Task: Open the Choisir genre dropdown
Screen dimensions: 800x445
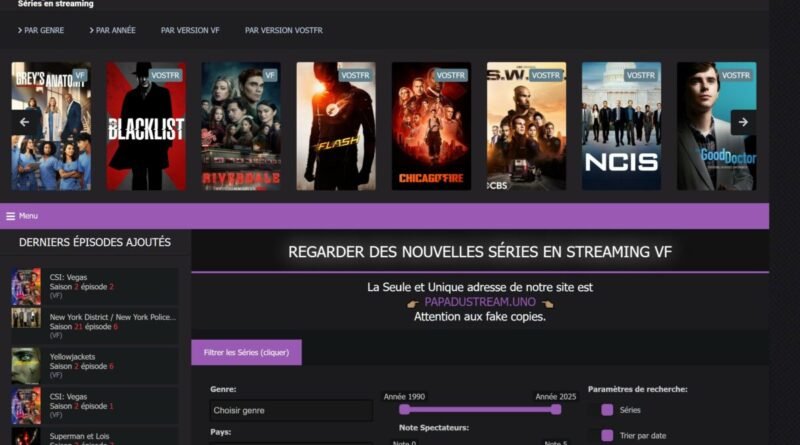Action: (x=291, y=410)
